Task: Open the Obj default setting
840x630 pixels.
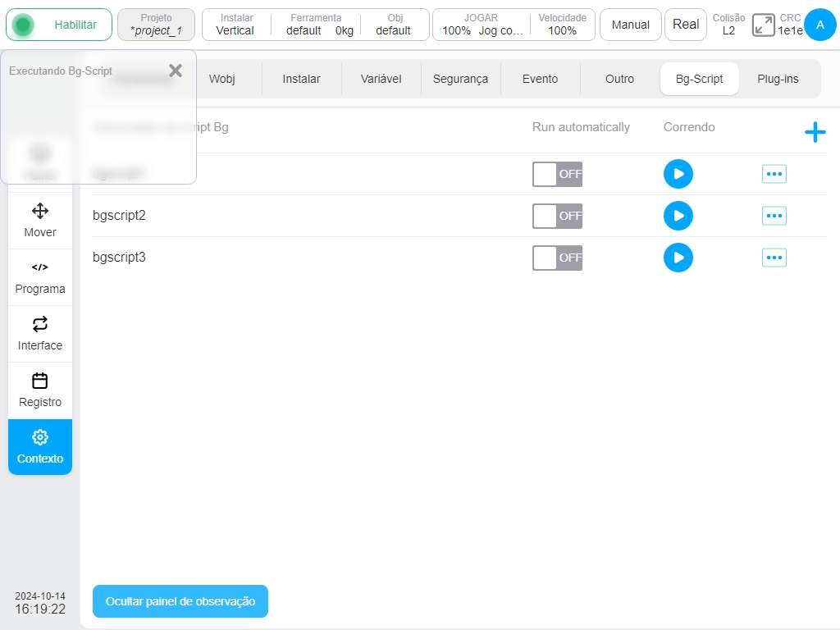Action: [x=395, y=25]
